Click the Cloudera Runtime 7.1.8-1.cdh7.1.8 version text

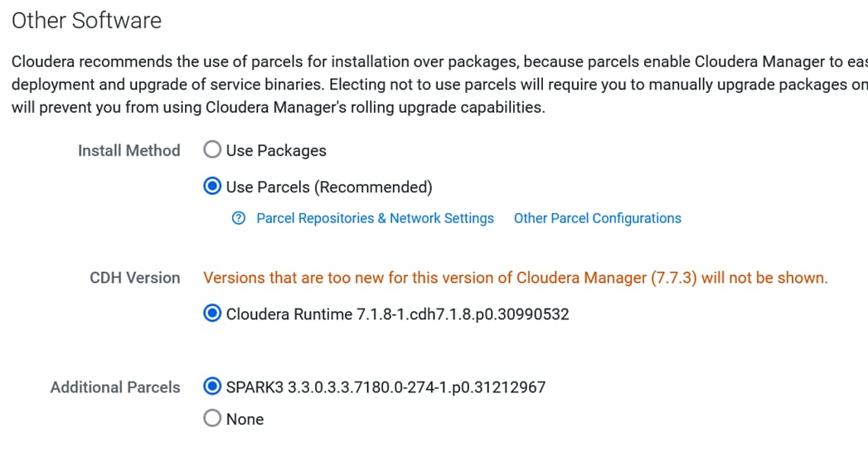(397, 314)
